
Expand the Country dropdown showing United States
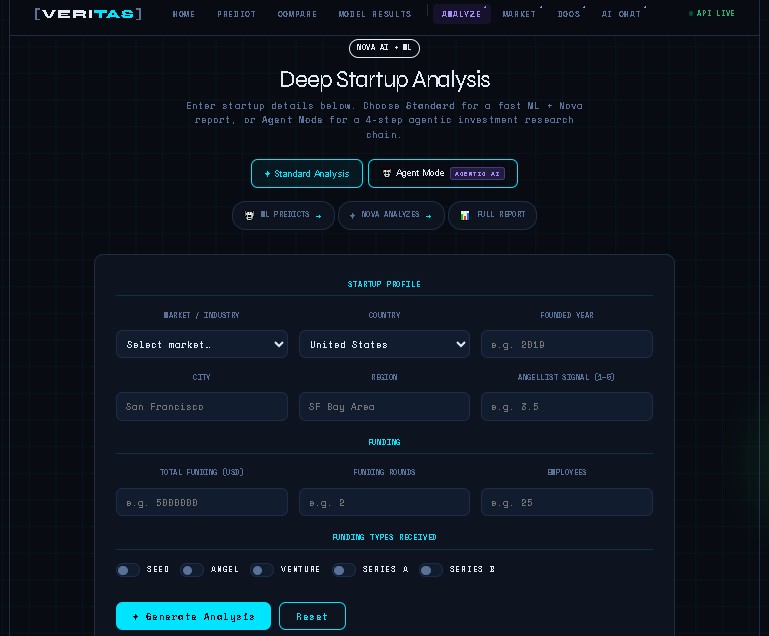click(x=384, y=344)
